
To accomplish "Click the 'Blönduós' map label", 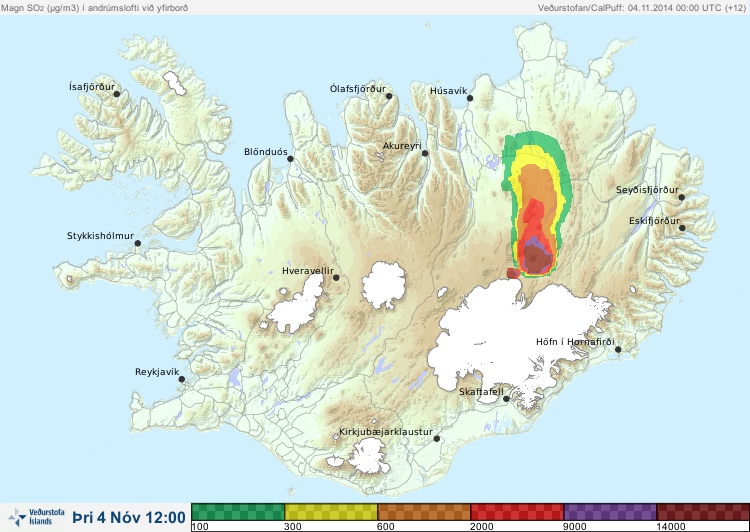I will pyautogui.click(x=265, y=152).
